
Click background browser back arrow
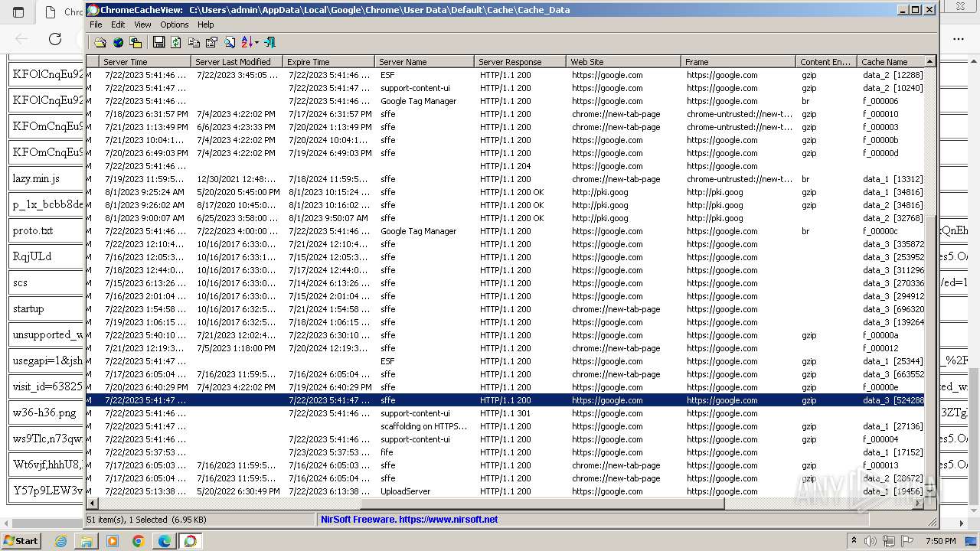point(21,38)
